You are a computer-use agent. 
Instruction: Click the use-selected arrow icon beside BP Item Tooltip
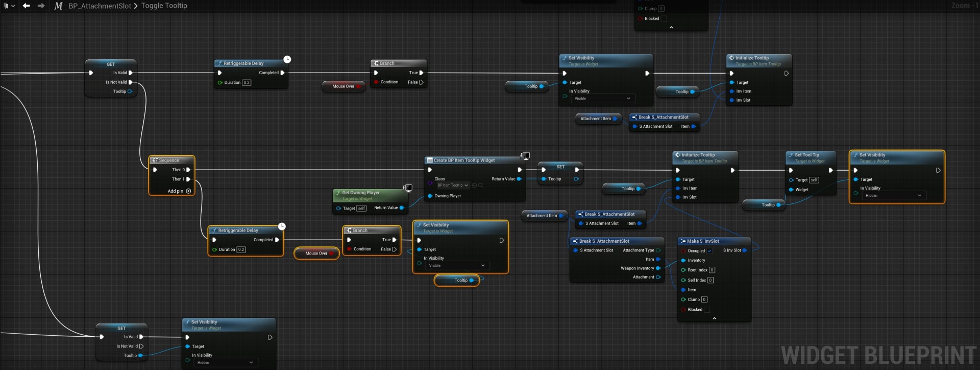point(474,186)
